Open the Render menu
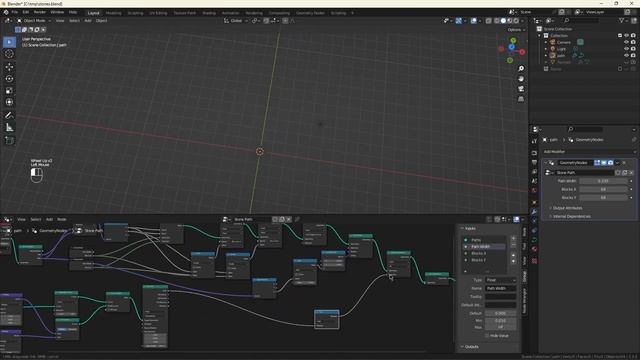 click(40, 12)
